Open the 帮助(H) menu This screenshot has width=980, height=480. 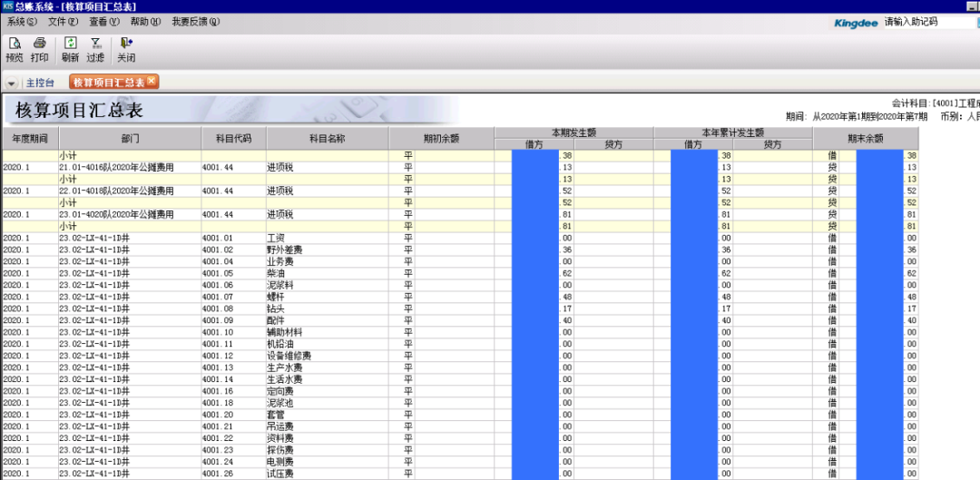[145, 22]
